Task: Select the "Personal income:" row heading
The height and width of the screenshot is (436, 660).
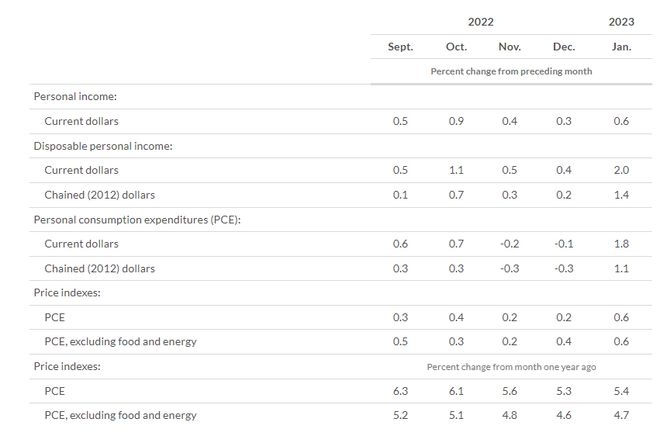Action: (x=77, y=97)
